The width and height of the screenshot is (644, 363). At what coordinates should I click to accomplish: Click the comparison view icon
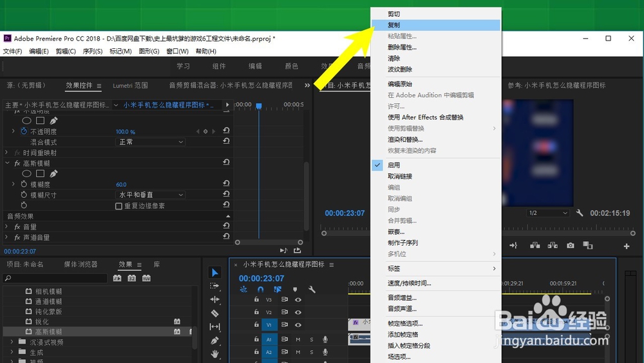click(588, 246)
